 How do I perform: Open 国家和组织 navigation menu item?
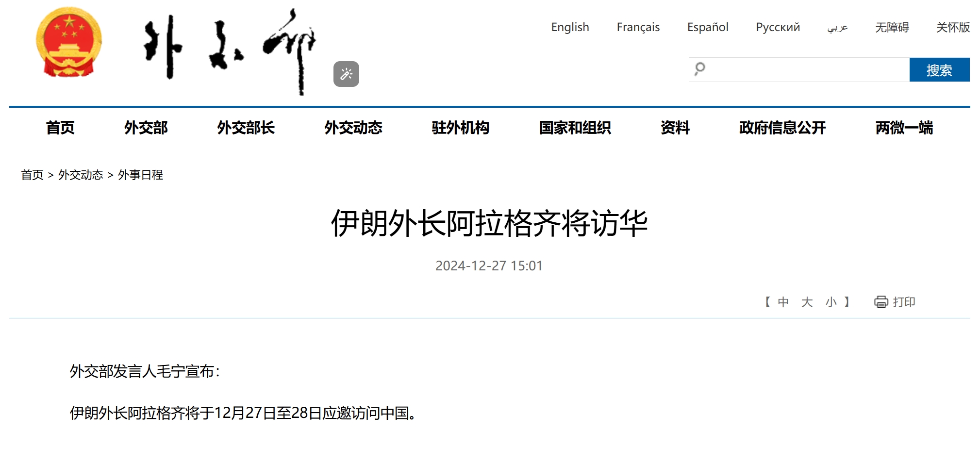575,128
